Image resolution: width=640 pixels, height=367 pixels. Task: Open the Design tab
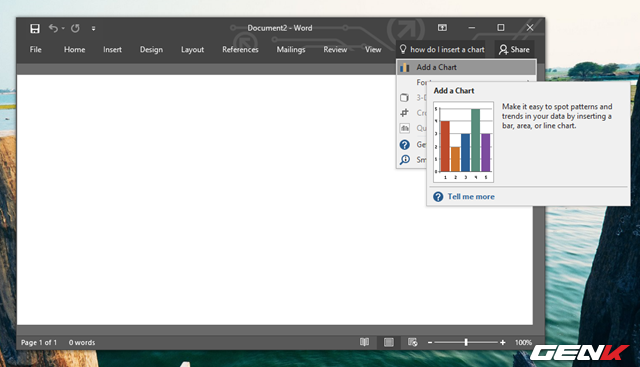tap(151, 49)
